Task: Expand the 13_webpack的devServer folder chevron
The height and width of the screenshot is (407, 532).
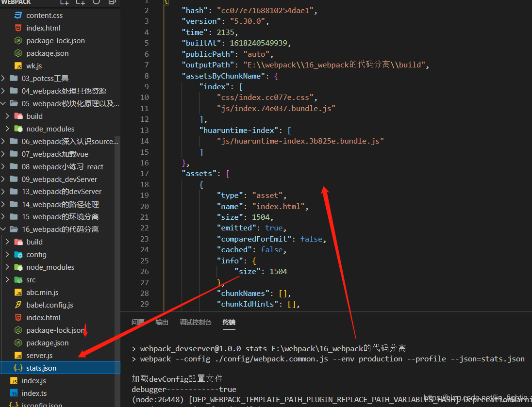Action: (3, 192)
